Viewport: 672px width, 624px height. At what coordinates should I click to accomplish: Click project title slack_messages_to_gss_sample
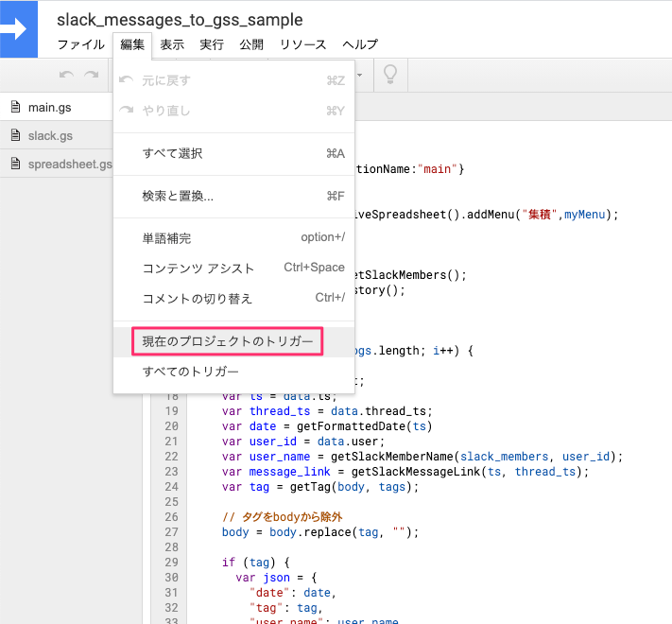pos(180,20)
